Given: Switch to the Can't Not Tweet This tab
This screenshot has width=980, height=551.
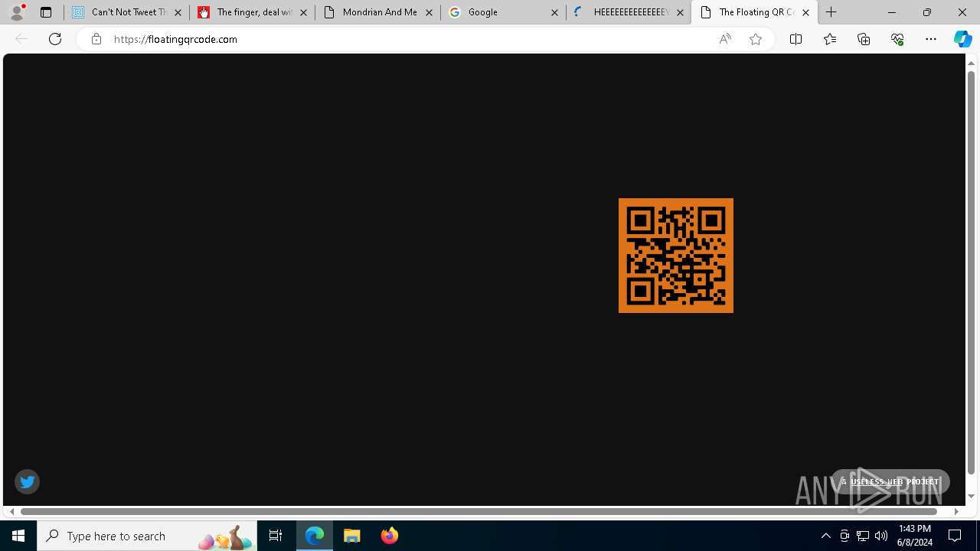Looking at the screenshot, I should [x=126, y=12].
